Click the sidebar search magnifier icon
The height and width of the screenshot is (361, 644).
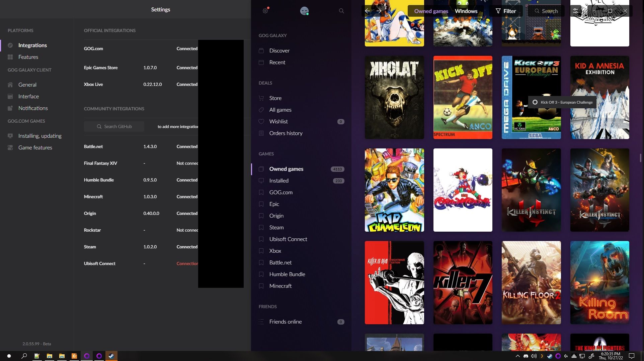341,11
